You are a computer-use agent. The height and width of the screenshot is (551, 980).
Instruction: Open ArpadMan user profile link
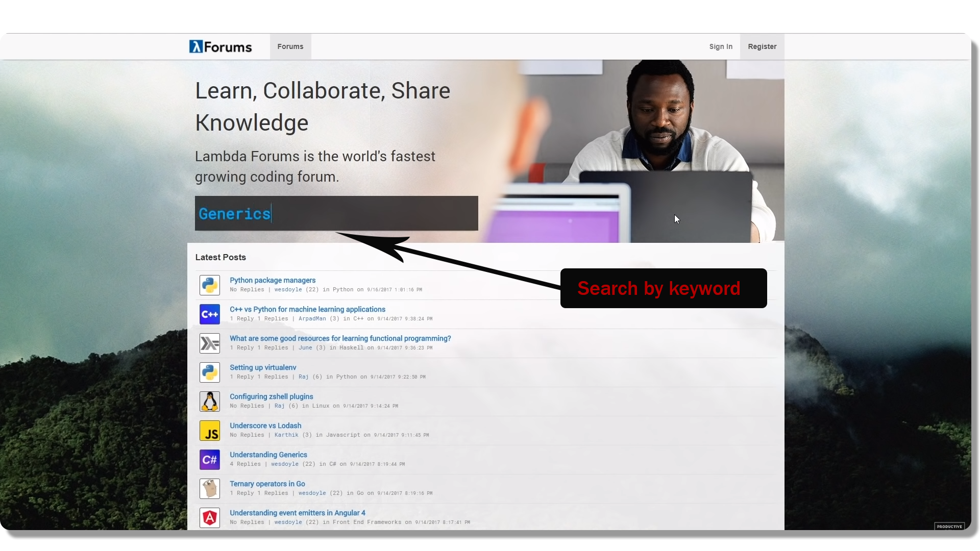coord(312,319)
